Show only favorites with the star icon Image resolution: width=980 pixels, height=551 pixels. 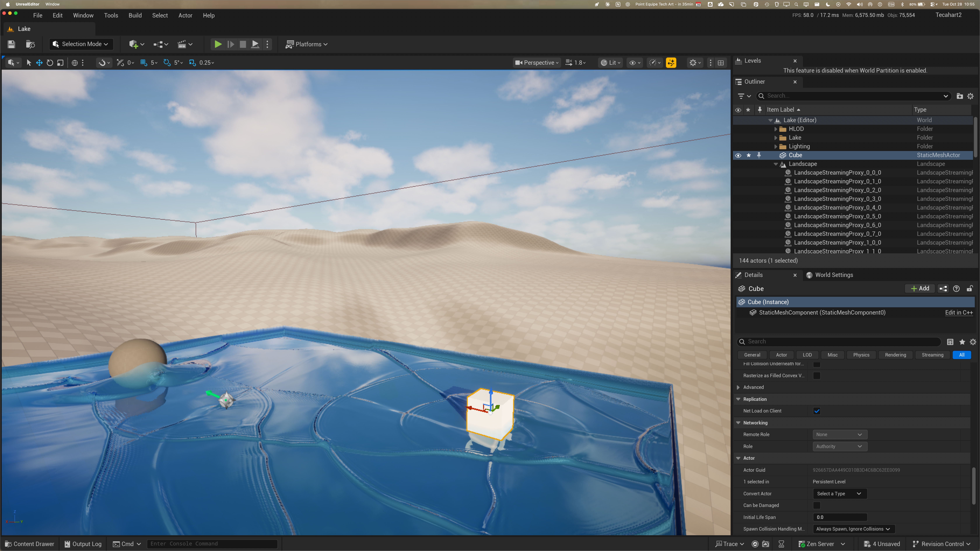pos(962,342)
